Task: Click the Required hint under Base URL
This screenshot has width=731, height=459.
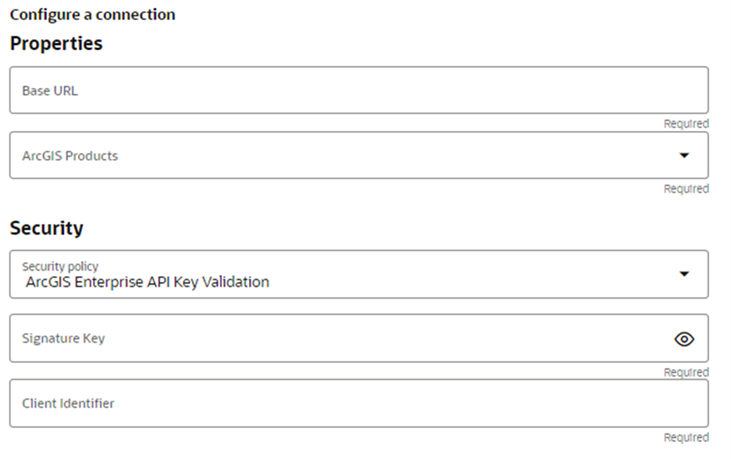Action: [686, 124]
